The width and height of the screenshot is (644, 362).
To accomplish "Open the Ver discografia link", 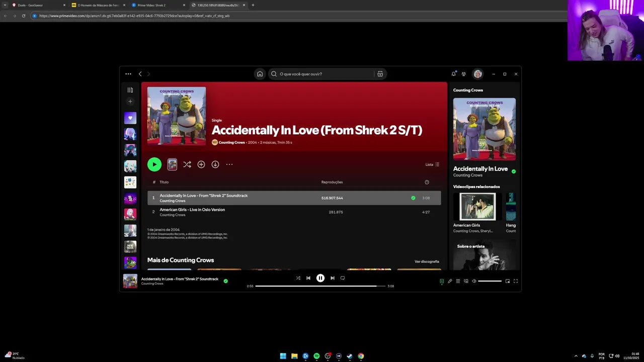I will [427, 261].
